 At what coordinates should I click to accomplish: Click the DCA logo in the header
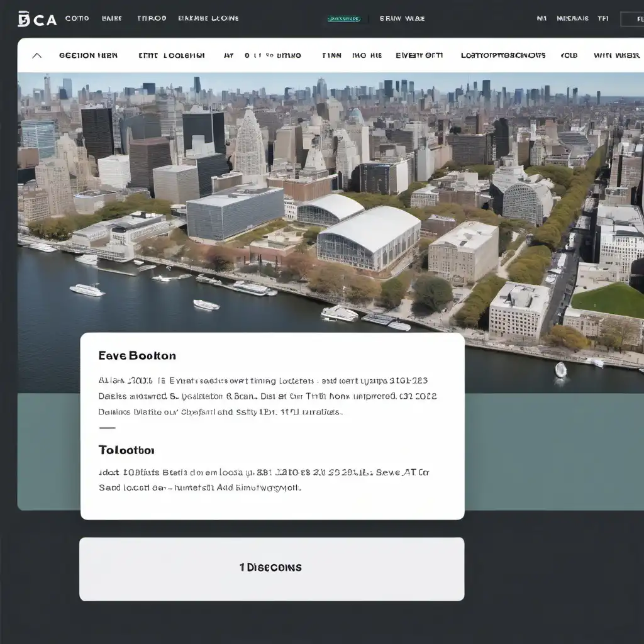pos(37,19)
